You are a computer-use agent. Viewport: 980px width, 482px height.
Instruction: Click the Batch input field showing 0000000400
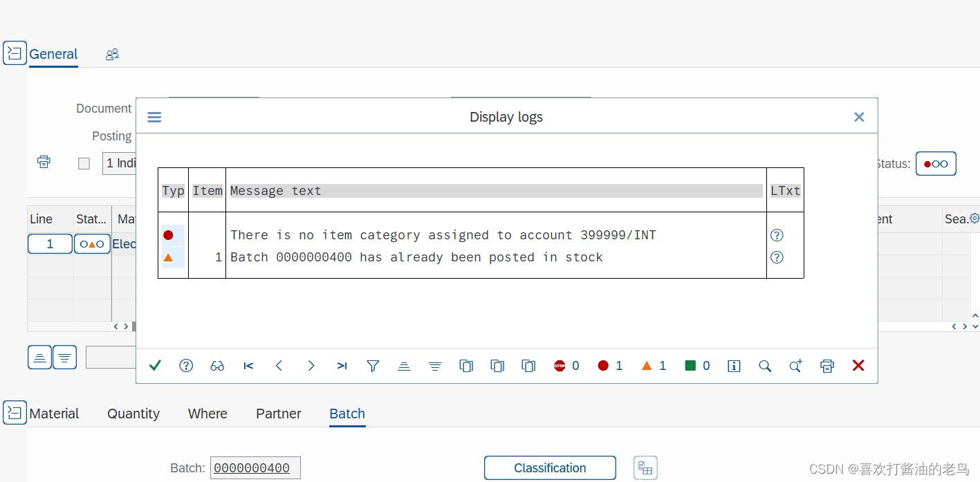[255, 467]
